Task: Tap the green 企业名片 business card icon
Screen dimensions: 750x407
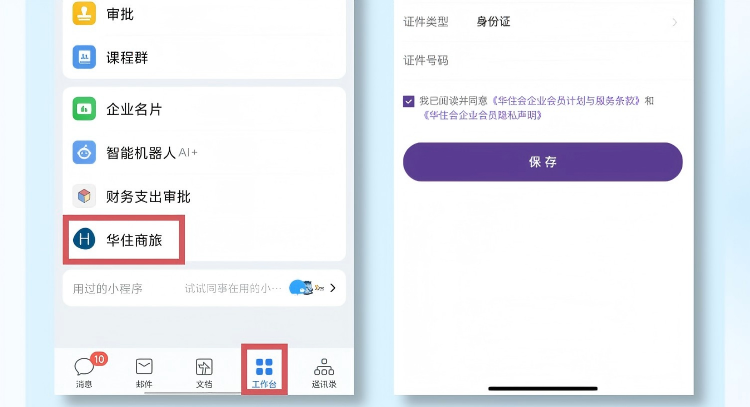Action: coord(85,109)
